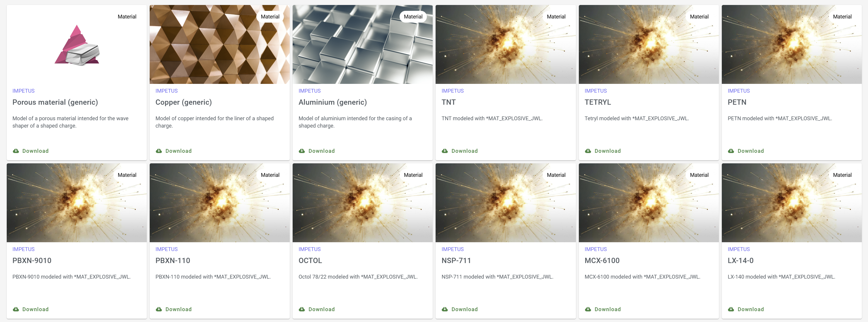868x322 pixels.
Task: Click the Material tag on the Porous material card
Action: click(x=127, y=16)
